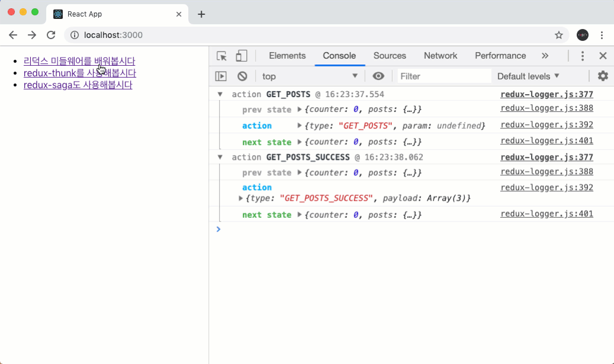
Task: Show the console sidebar icon
Action: 221,76
